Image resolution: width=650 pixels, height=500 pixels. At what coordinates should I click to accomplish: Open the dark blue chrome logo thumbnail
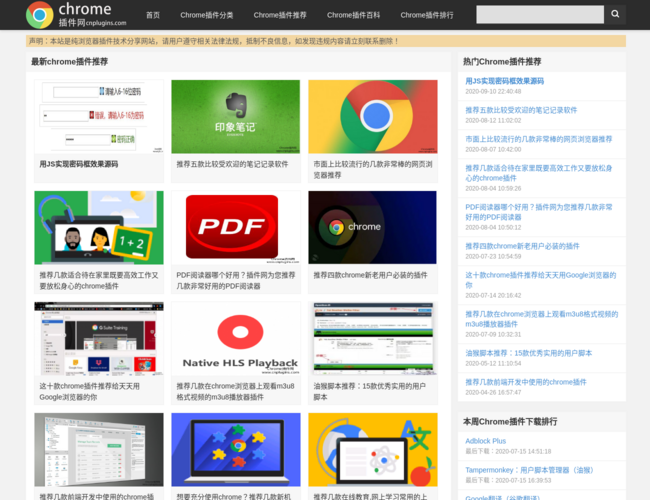[373, 228]
